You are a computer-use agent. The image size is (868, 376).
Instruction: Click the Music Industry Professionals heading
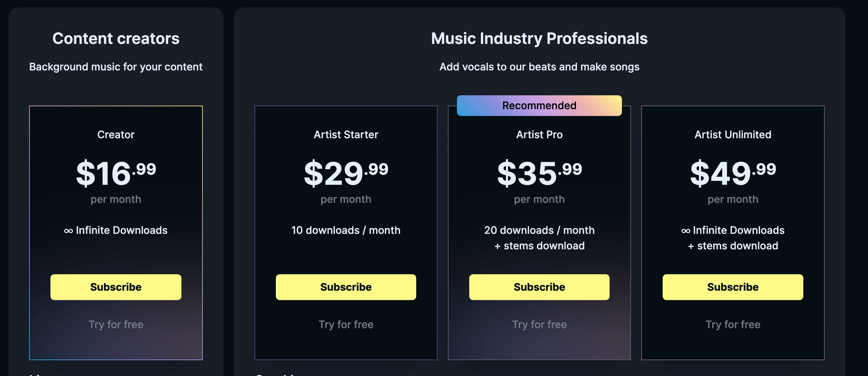click(539, 38)
